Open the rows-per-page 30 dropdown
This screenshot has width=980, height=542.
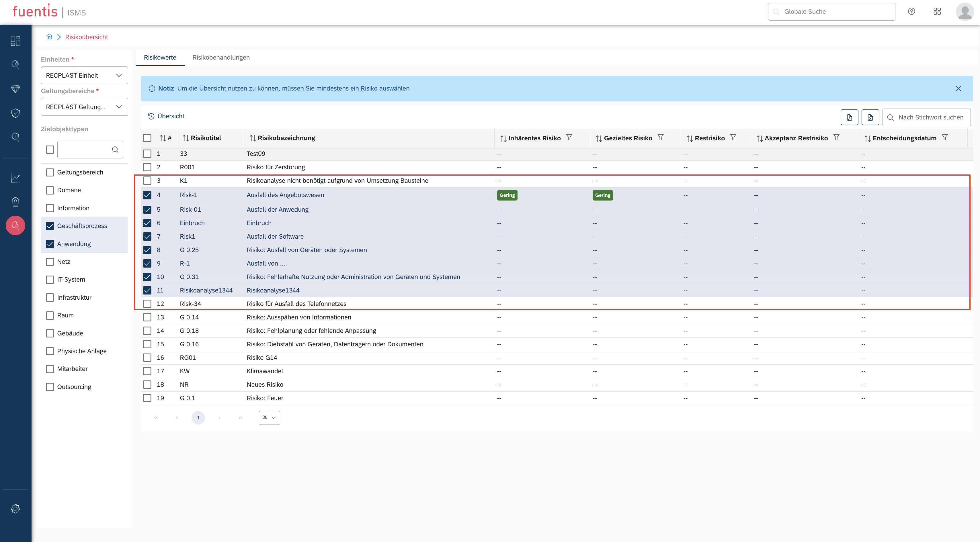tap(269, 417)
